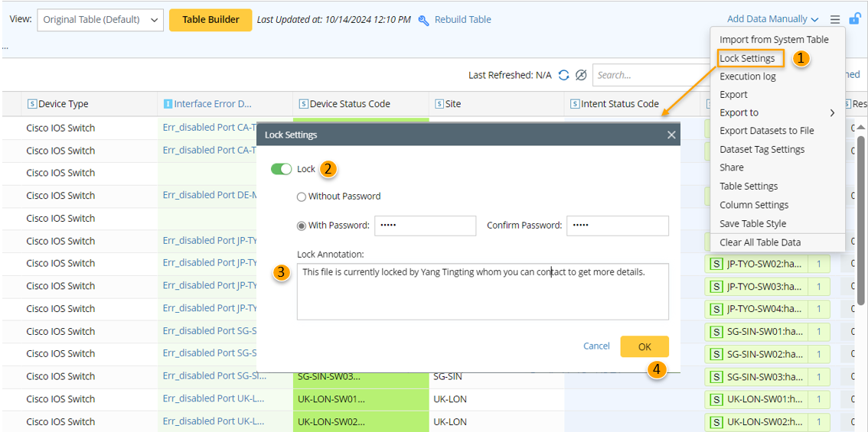Choose Lock Settings from the menu
Image resolution: width=868 pixels, height=432 pixels.
point(747,58)
